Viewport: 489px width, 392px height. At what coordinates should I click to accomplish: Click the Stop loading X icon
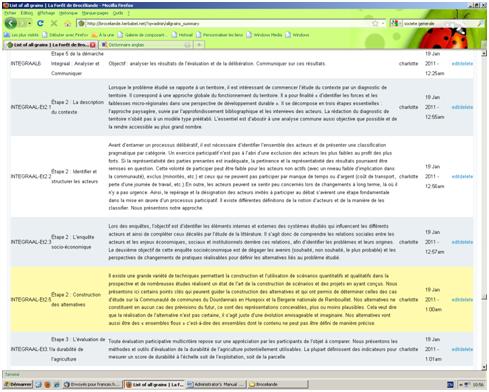click(54, 23)
